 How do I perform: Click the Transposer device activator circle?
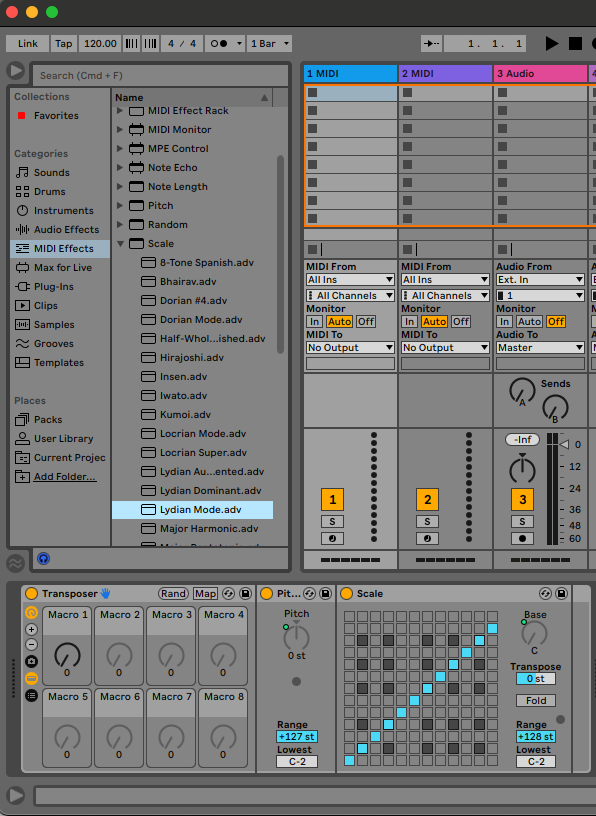coord(31,594)
